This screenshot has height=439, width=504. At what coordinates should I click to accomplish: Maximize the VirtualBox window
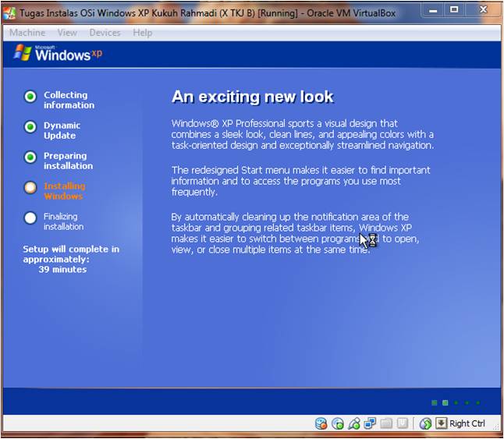coord(454,11)
